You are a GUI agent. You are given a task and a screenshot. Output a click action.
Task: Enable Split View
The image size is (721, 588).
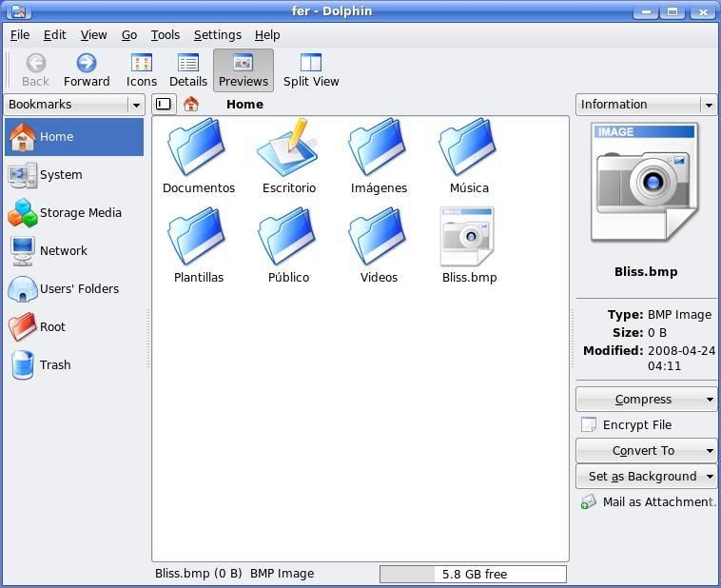click(x=311, y=70)
